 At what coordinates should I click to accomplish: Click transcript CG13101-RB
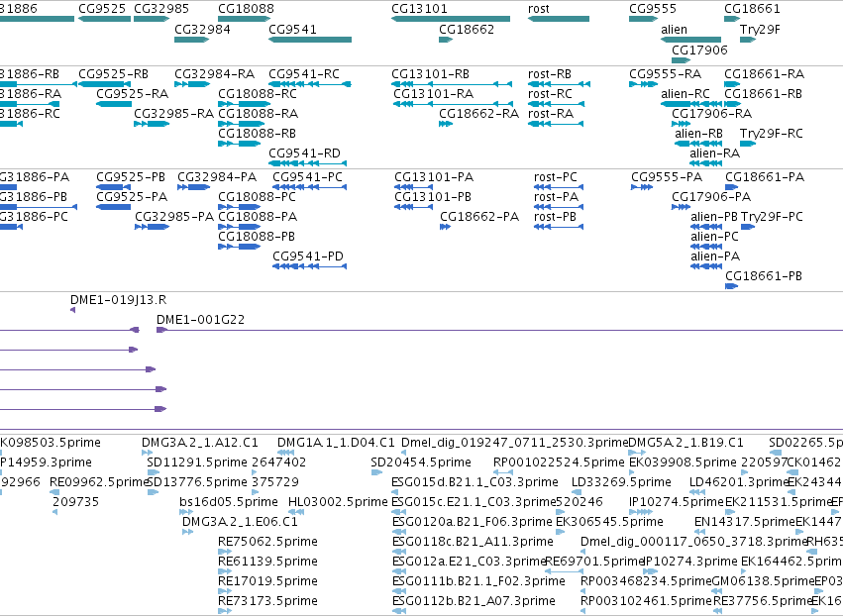click(x=452, y=84)
